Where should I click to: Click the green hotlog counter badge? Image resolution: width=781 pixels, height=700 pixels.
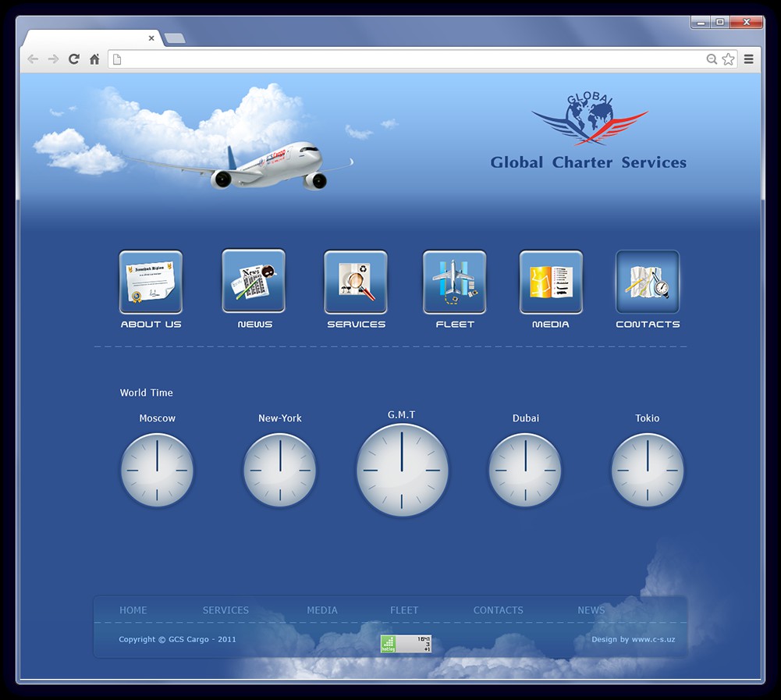(x=406, y=644)
